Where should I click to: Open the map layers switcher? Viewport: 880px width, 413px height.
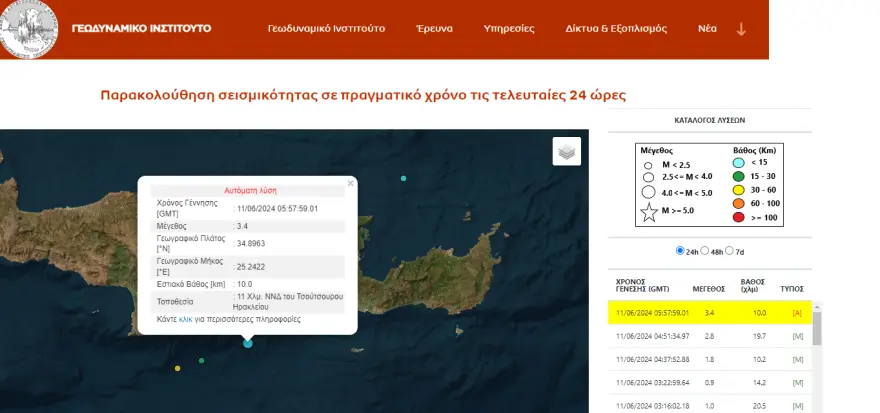(567, 151)
